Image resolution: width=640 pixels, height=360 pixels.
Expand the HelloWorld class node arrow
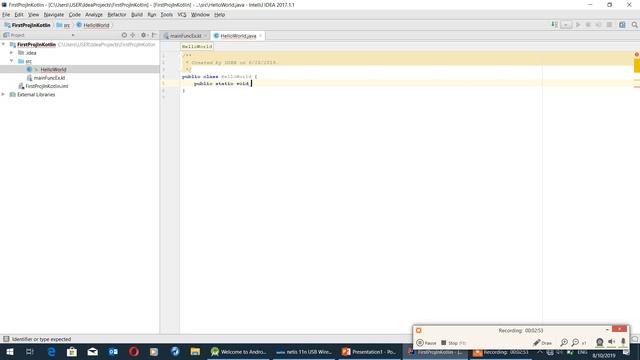[x=36, y=69]
